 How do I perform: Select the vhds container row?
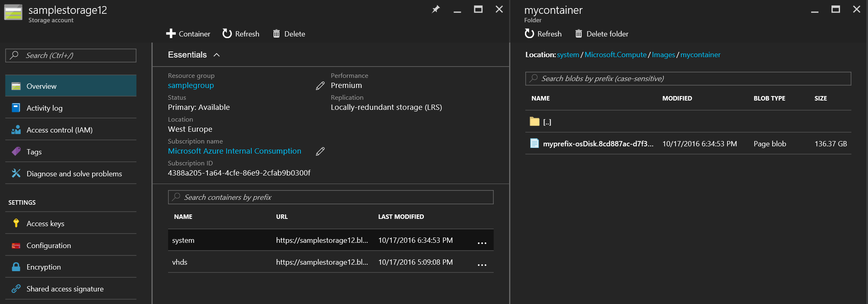tap(330, 262)
